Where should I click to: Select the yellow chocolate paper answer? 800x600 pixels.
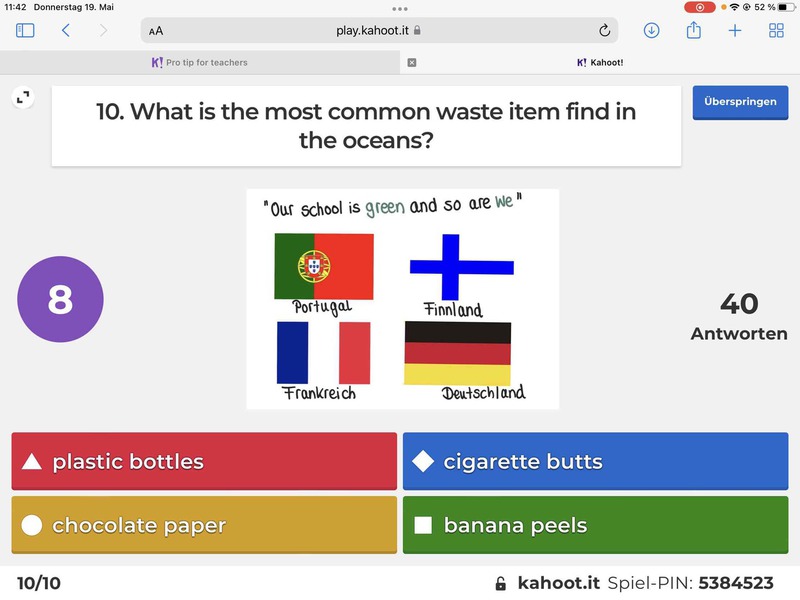pyautogui.click(x=204, y=525)
